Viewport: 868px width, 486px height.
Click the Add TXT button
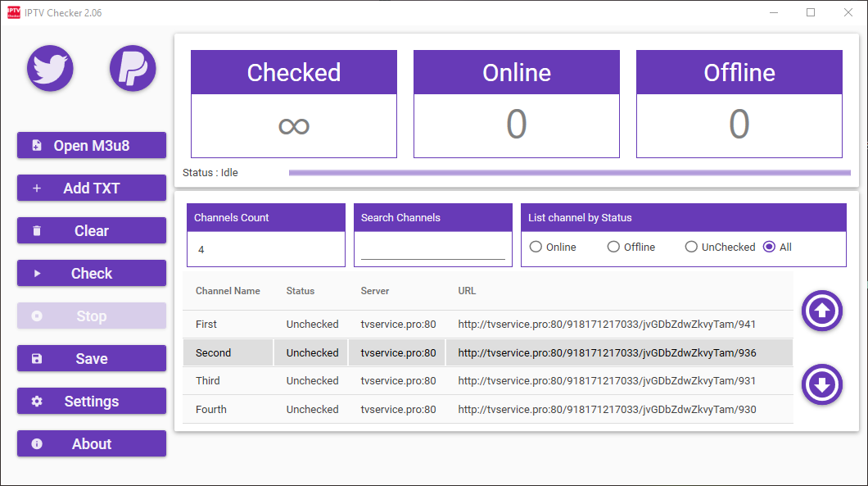pyautogui.click(x=92, y=188)
